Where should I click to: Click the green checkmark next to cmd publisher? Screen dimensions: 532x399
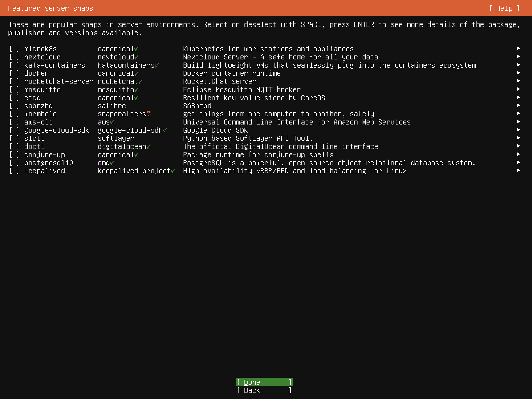pyautogui.click(x=112, y=163)
